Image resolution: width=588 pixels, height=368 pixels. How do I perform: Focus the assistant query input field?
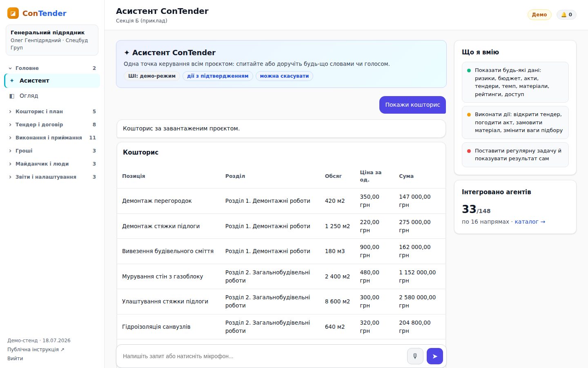pos(262,356)
